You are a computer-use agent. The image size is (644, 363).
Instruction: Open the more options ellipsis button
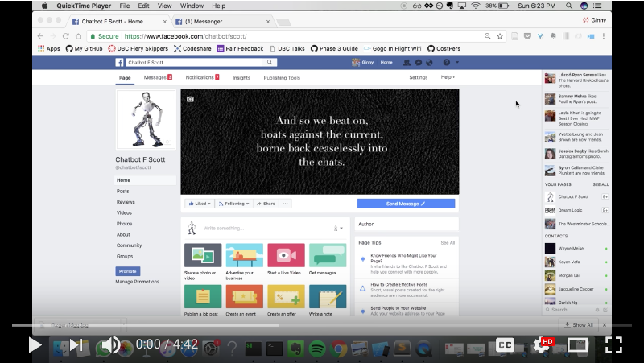(286, 204)
